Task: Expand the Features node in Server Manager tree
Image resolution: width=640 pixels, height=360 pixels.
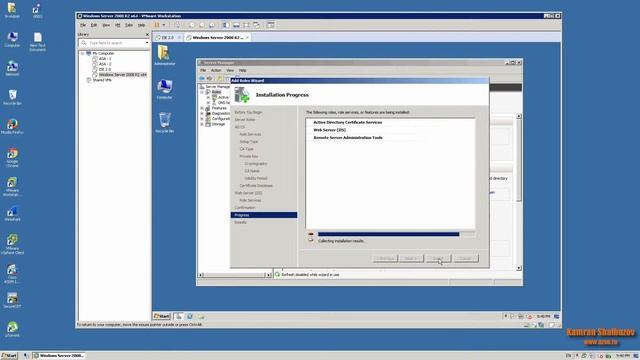Action: pos(202,108)
